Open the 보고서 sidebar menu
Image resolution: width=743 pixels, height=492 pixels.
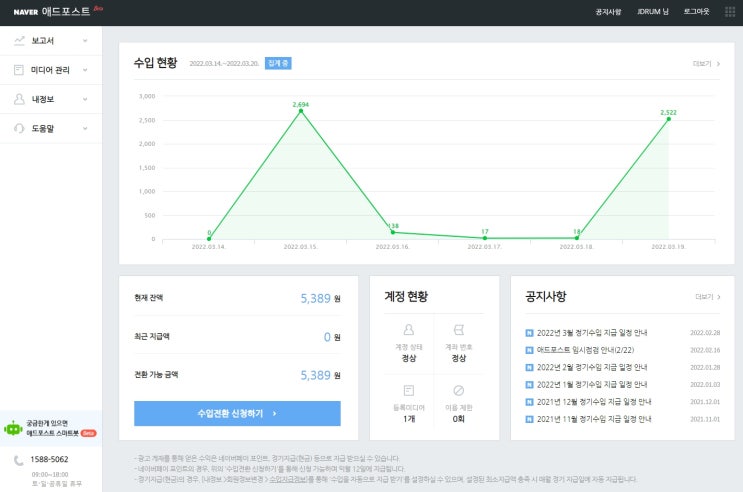pos(51,41)
